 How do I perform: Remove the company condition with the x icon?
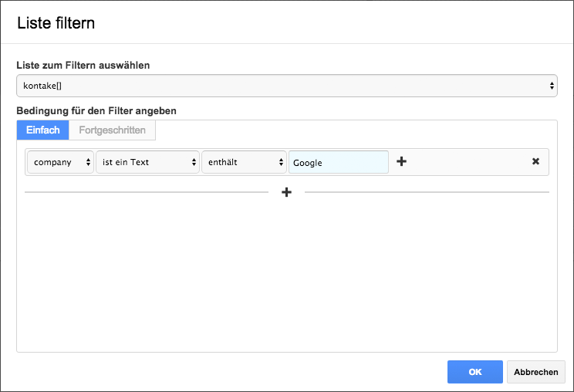pyautogui.click(x=535, y=161)
